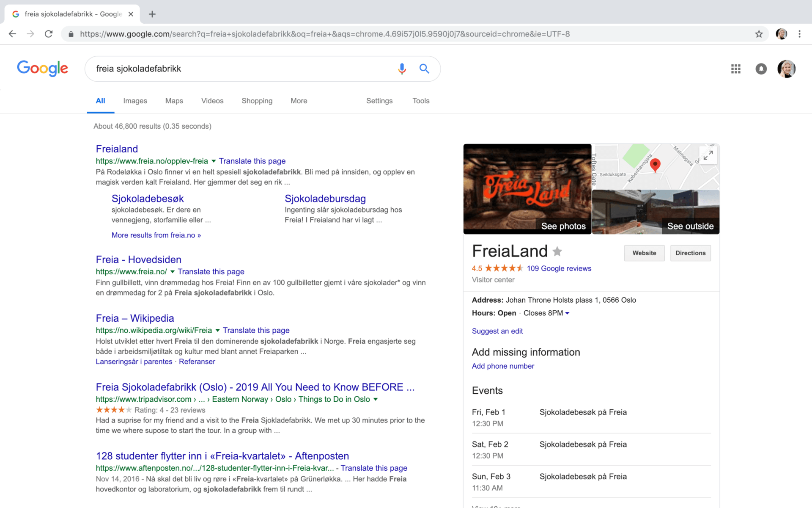Translate the Aftenposten result page

[374, 468]
